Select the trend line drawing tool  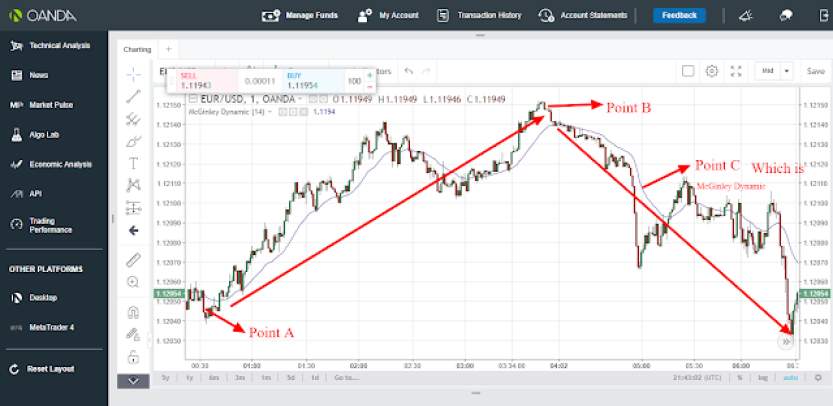tap(133, 96)
